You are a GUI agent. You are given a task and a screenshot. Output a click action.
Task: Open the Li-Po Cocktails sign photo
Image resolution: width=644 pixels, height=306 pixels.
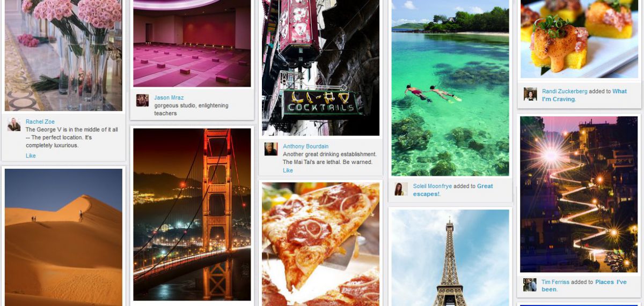pos(320,68)
